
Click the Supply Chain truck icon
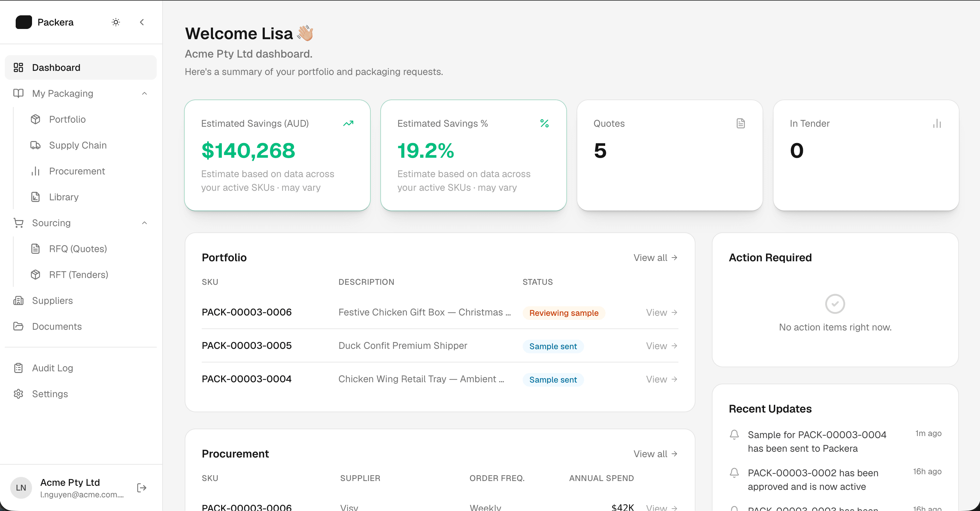(x=35, y=145)
